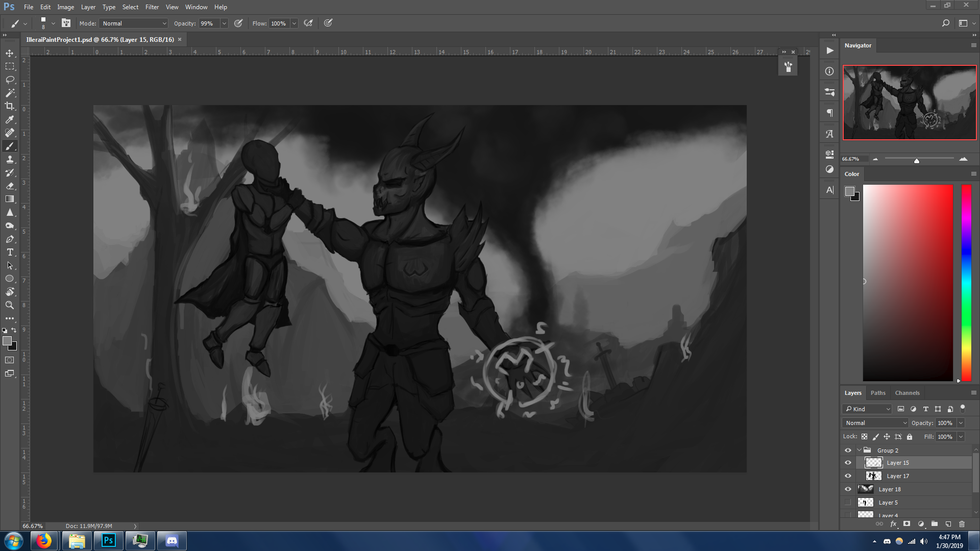
Task: Add a layer style with fx button
Action: pos(893,524)
